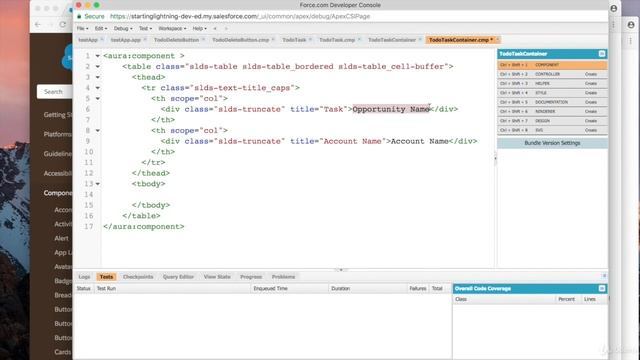640x360 pixels.
Task: Collapse the bottom tabs panel
Action: click(604, 276)
